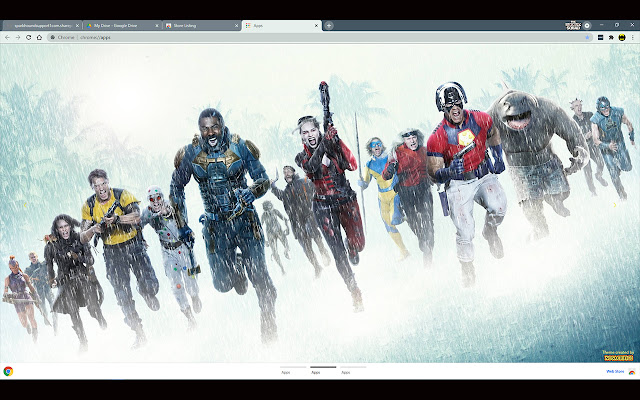Switch to the My Drive - Google Drive tab

(x=122, y=25)
